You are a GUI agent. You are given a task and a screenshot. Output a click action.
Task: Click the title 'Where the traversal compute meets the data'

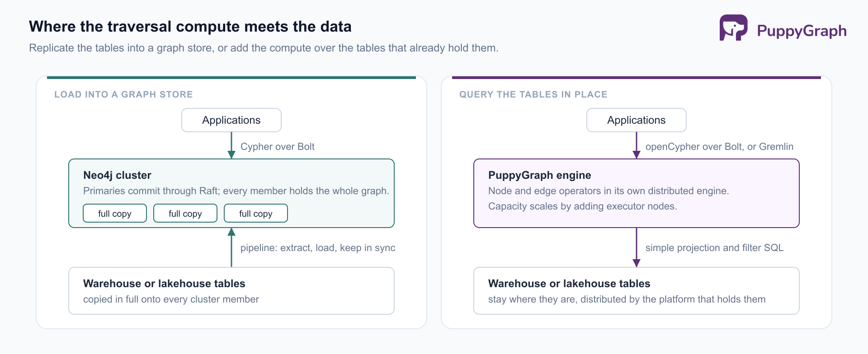(190, 26)
